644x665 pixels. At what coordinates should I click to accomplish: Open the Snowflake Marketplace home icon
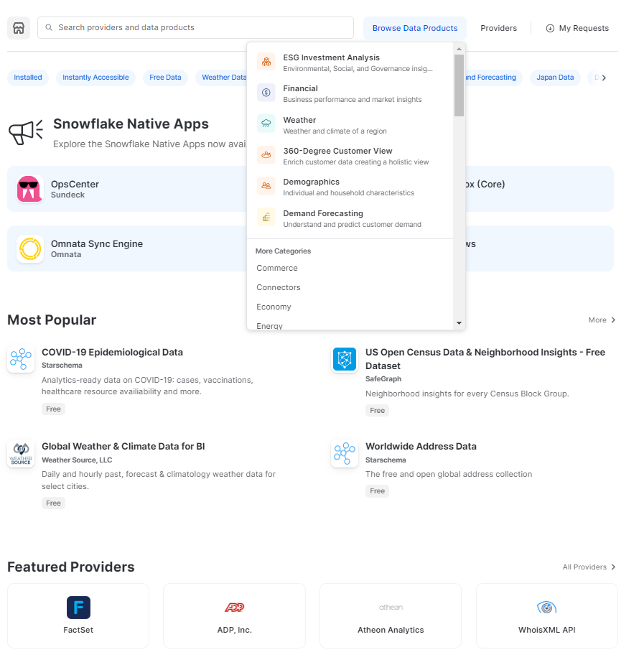18,27
